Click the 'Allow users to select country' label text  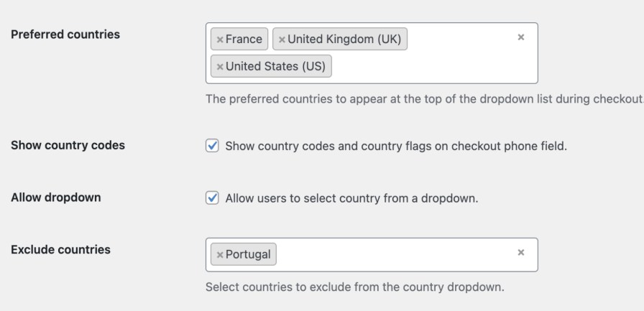tap(351, 198)
